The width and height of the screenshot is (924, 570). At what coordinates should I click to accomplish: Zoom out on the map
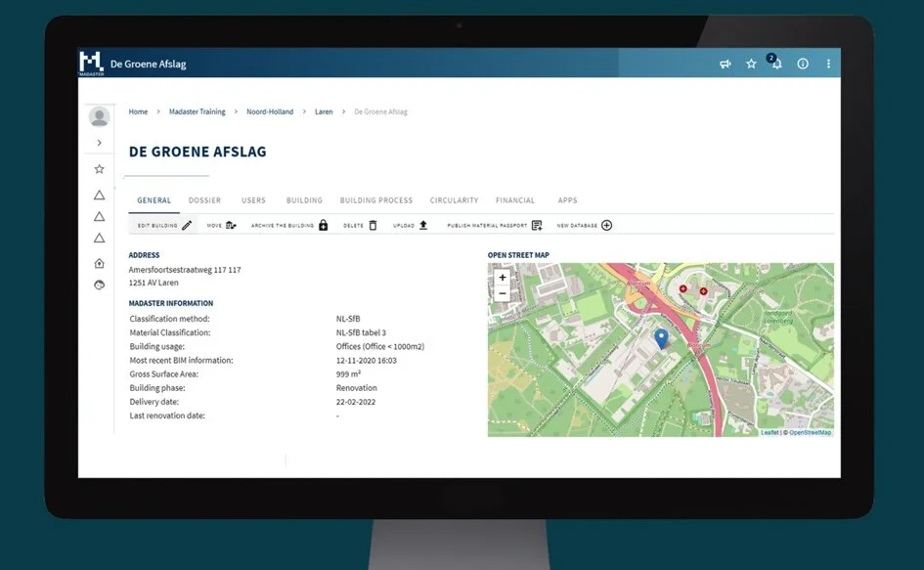pyautogui.click(x=502, y=293)
